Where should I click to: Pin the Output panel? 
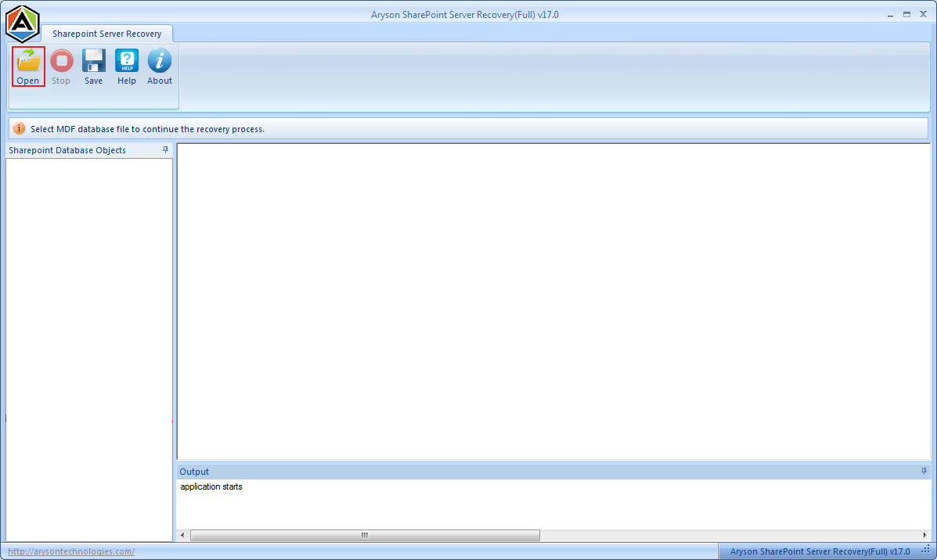point(924,471)
